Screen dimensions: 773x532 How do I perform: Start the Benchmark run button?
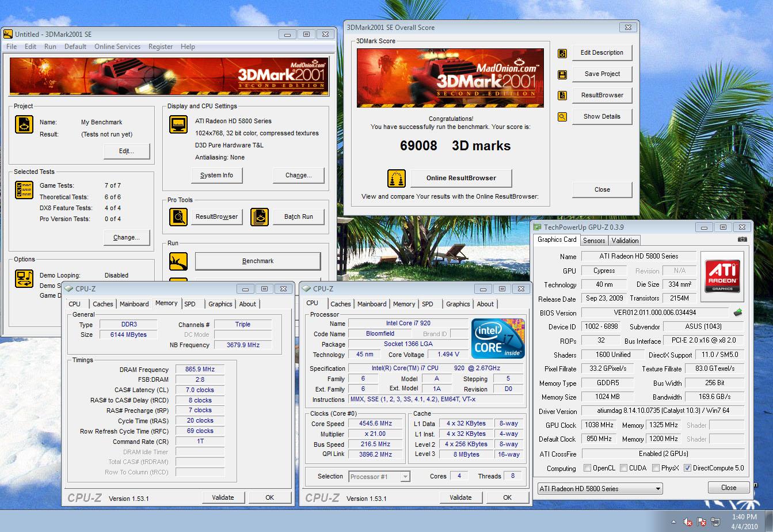(x=258, y=261)
